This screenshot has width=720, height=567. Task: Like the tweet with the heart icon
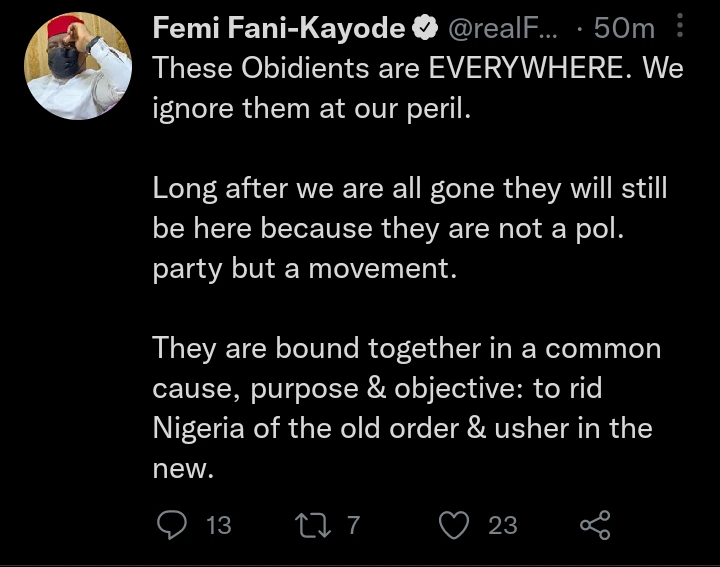tap(456, 524)
